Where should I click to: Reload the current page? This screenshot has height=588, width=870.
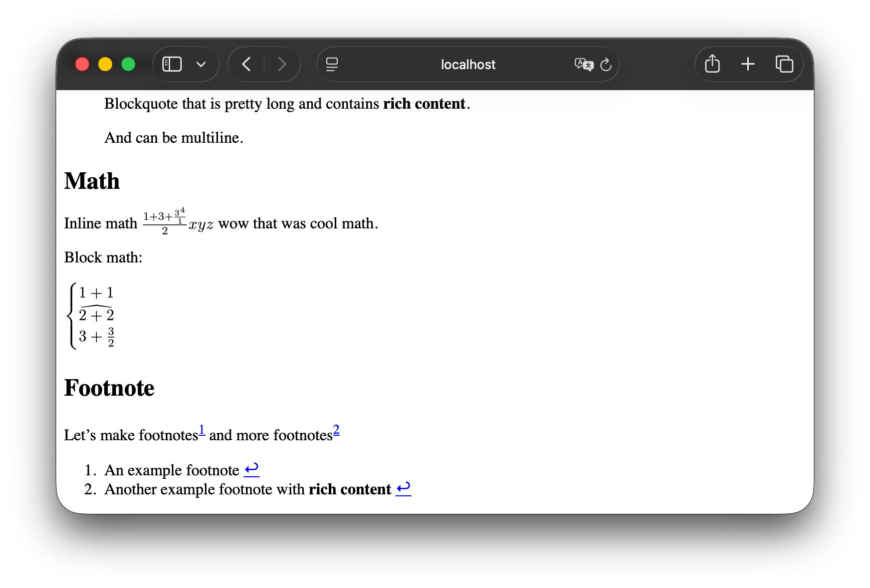tap(606, 64)
